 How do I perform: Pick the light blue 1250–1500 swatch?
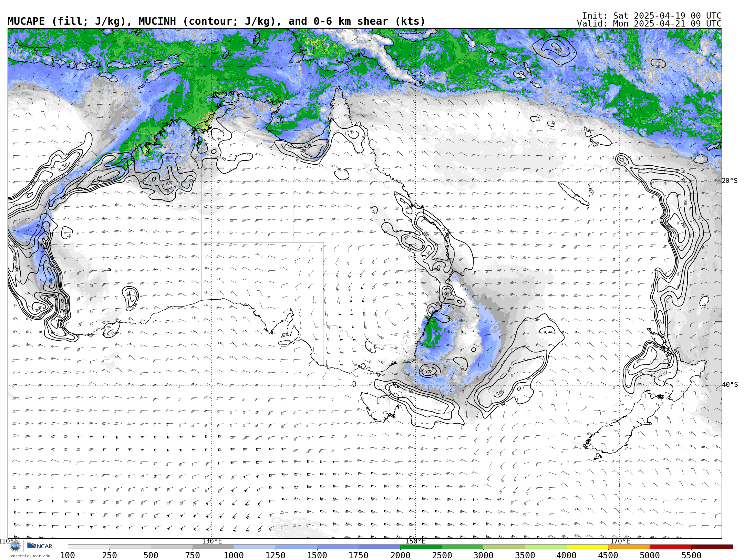click(296, 547)
